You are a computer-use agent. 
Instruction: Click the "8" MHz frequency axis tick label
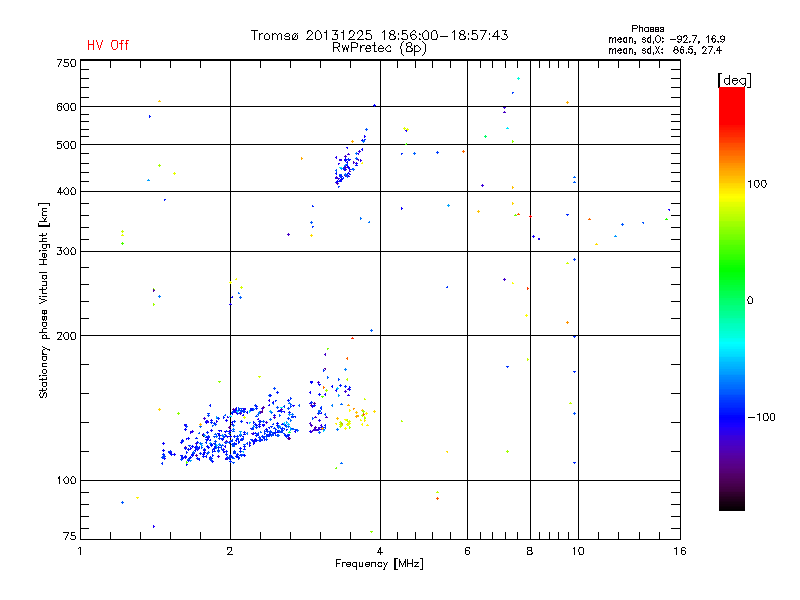tap(530, 551)
